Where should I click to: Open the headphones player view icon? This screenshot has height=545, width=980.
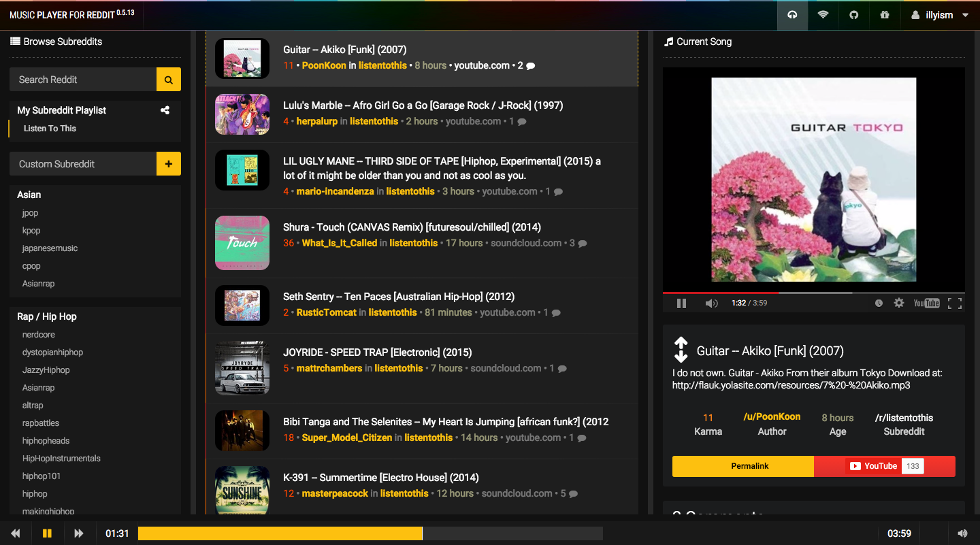(791, 15)
